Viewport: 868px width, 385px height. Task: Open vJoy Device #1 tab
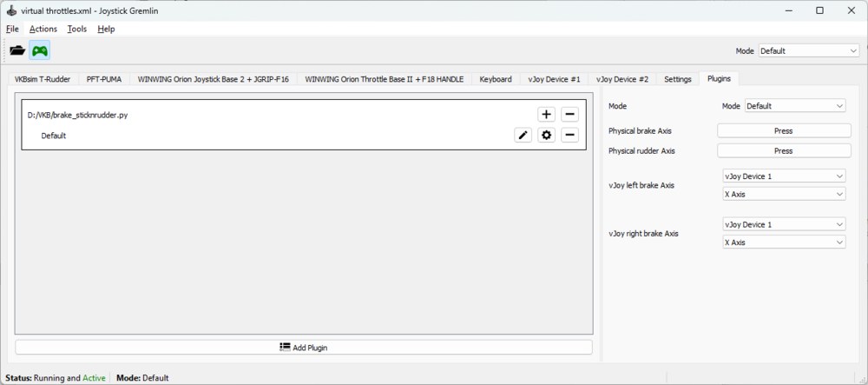[554, 79]
